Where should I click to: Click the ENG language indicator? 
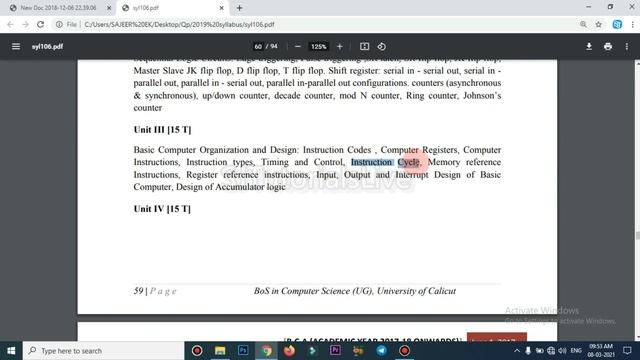point(576,351)
